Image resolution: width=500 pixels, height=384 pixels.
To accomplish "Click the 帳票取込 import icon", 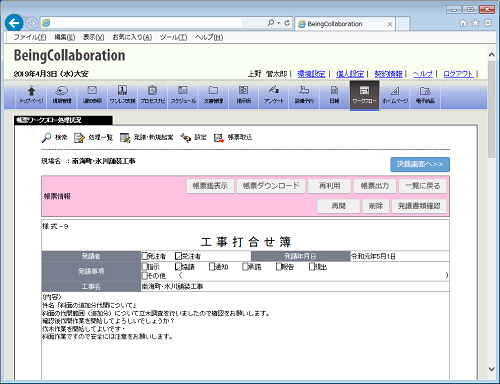I will (x=219, y=138).
